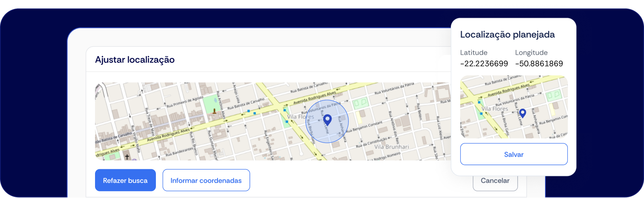Click the Localização planejada heading
This screenshot has height=198, width=644.
(507, 35)
